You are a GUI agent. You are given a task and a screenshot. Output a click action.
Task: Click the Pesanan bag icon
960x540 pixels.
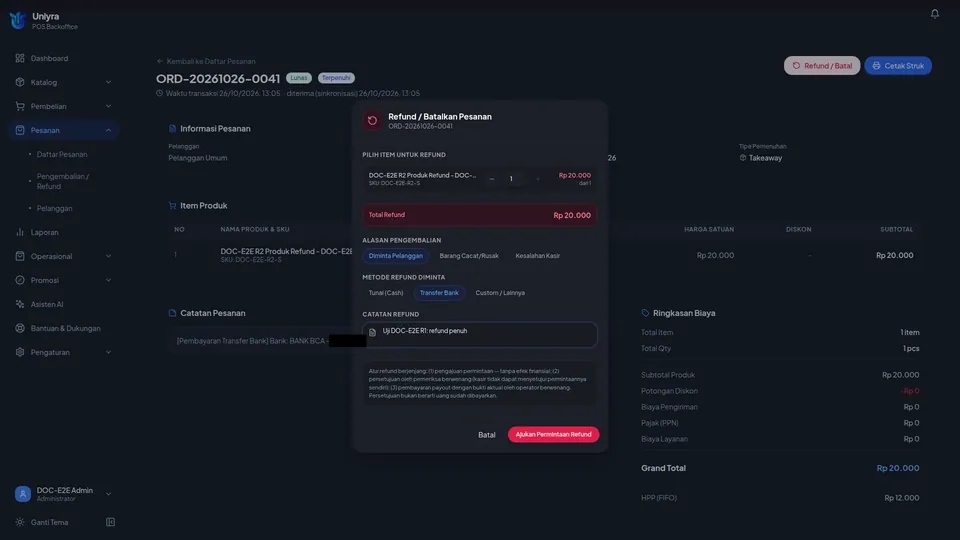20,130
